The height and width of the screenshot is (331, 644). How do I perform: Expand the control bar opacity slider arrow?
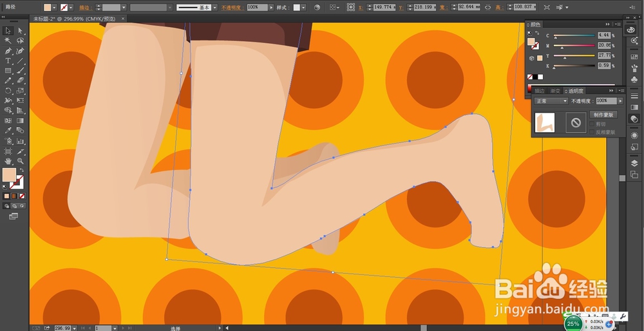coord(271,7)
